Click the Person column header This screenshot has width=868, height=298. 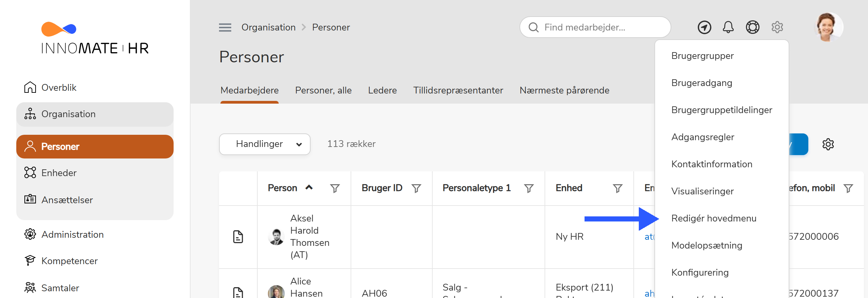pyautogui.click(x=282, y=188)
